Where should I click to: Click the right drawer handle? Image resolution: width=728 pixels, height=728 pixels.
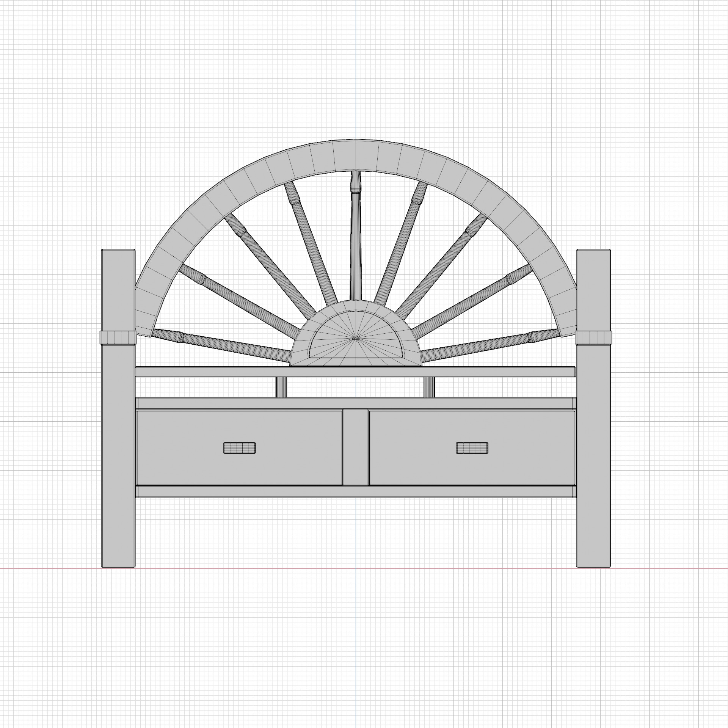click(x=472, y=448)
